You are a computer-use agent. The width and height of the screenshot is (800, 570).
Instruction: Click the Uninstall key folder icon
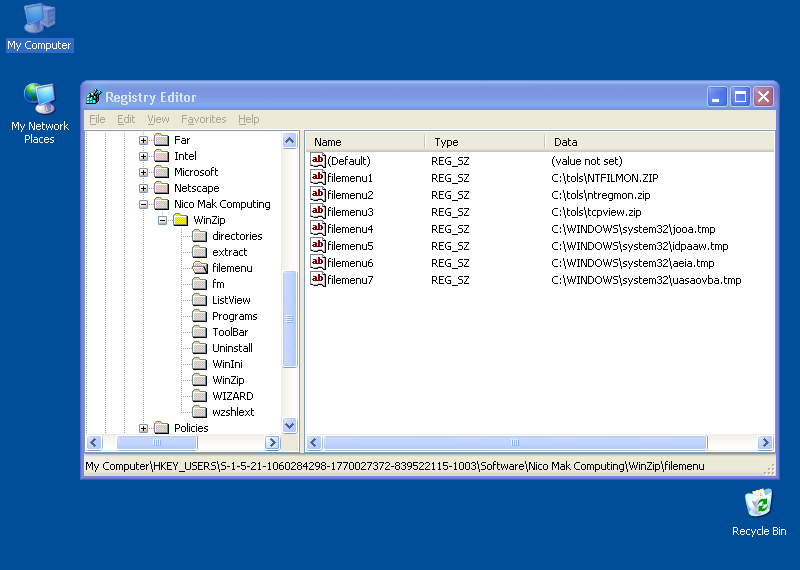pos(200,348)
